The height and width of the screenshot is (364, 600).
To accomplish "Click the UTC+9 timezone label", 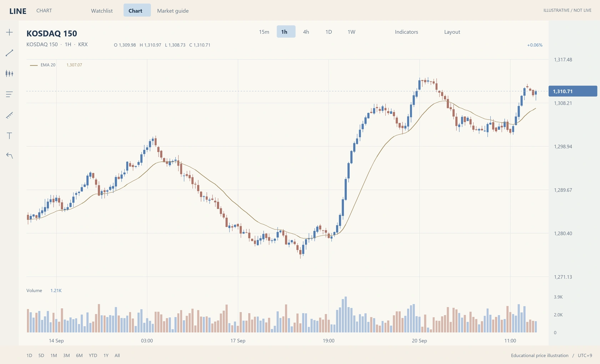I will point(585,355).
